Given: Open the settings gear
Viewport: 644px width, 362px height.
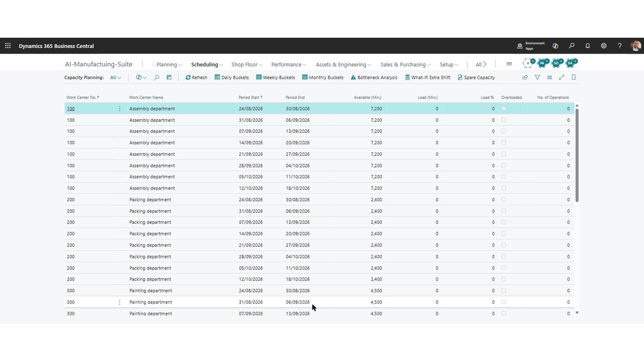Looking at the screenshot, I should [x=604, y=46].
